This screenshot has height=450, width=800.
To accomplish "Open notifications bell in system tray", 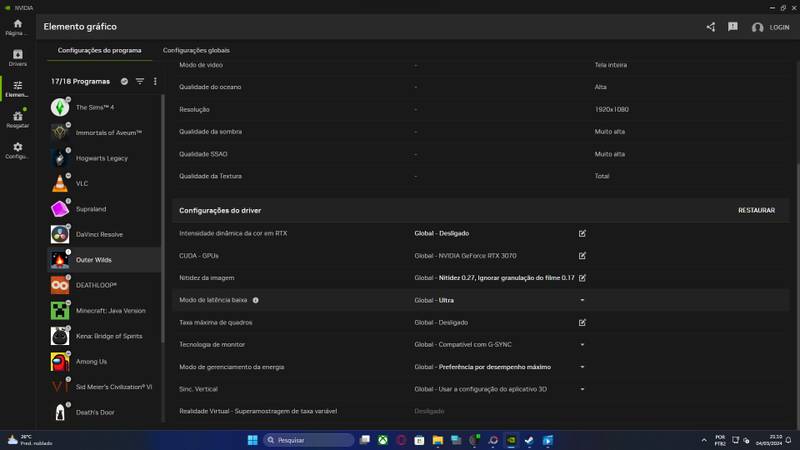I will pyautogui.click(x=788, y=440).
